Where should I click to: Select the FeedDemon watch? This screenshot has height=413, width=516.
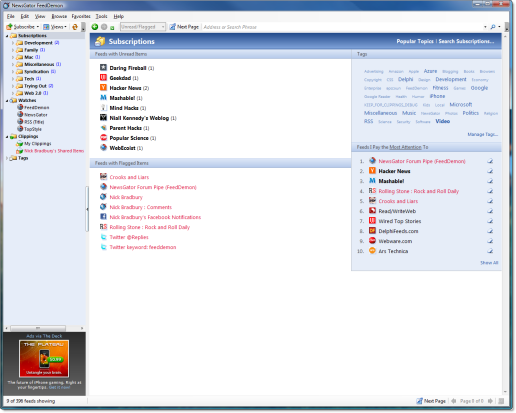[33, 107]
